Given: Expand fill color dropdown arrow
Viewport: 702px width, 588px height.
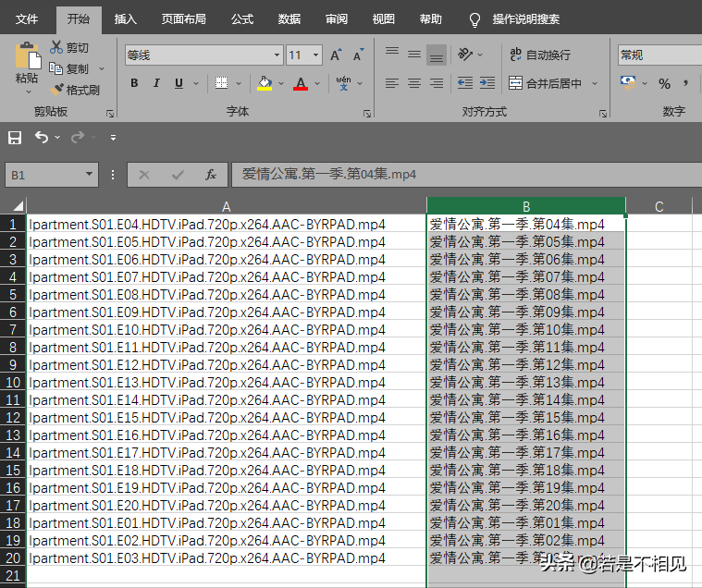Looking at the screenshot, I should point(281,83).
